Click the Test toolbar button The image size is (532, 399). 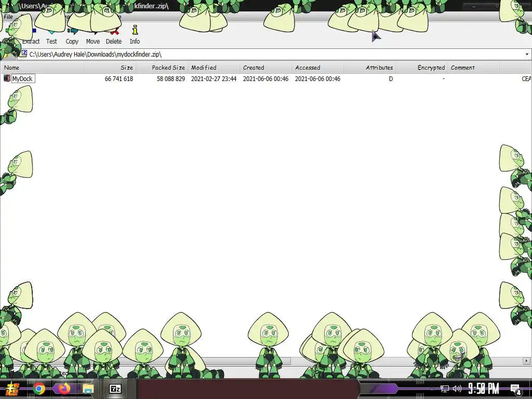coord(51,35)
